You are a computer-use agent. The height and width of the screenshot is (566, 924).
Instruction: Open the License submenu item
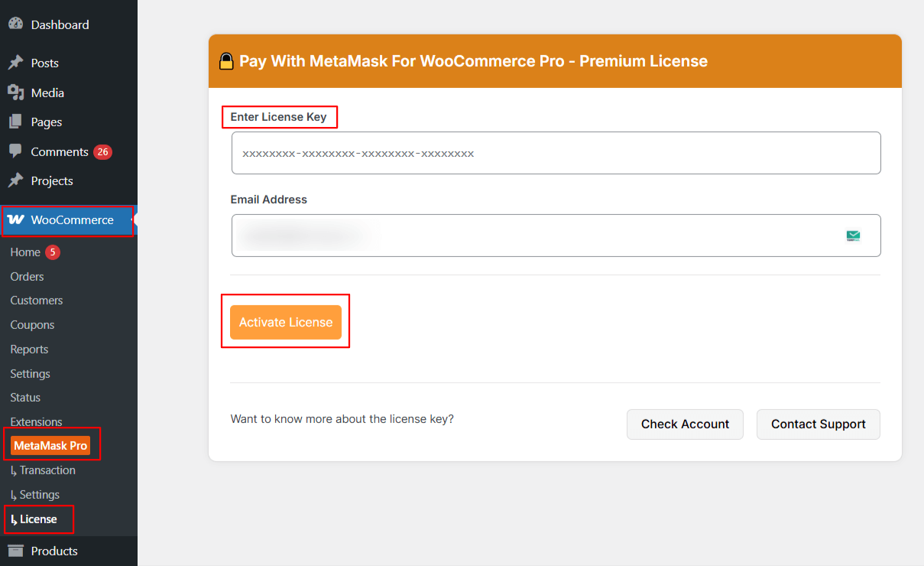click(x=38, y=519)
